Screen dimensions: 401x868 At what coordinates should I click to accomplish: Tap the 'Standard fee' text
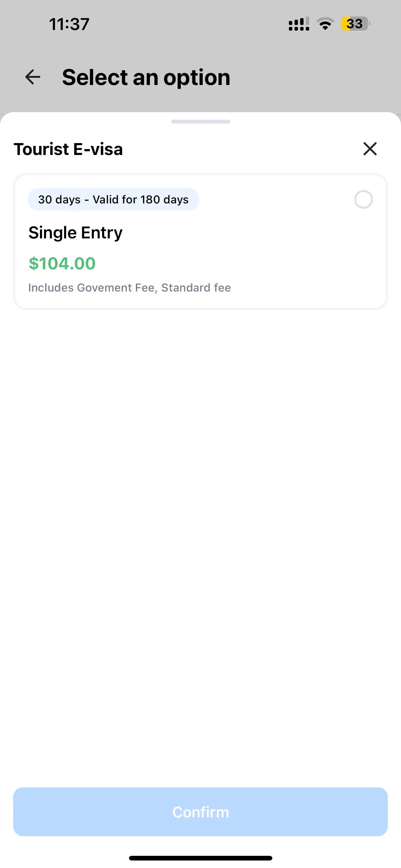pyautogui.click(x=196, y=288)
